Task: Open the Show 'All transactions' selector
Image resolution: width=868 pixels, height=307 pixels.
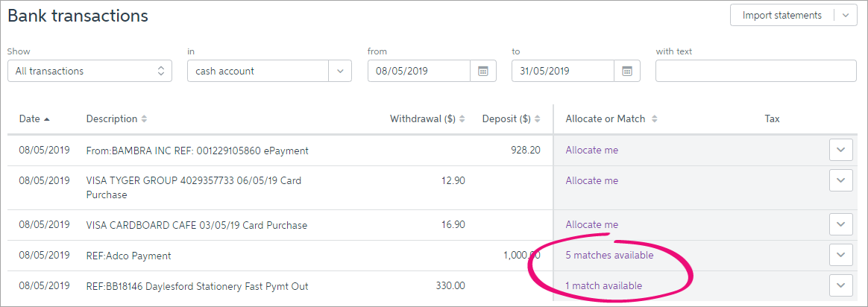Action: click(x=89, y=71)
